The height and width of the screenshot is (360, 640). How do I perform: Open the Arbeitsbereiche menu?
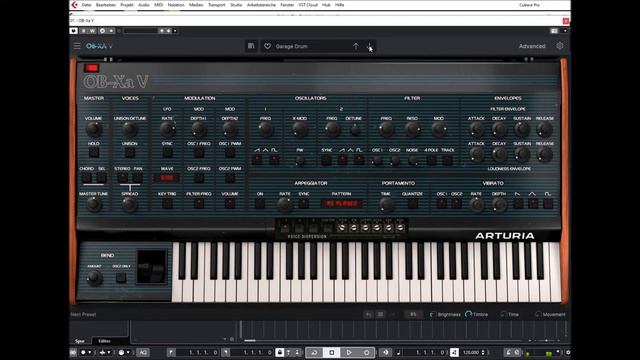tap(261, 5)
